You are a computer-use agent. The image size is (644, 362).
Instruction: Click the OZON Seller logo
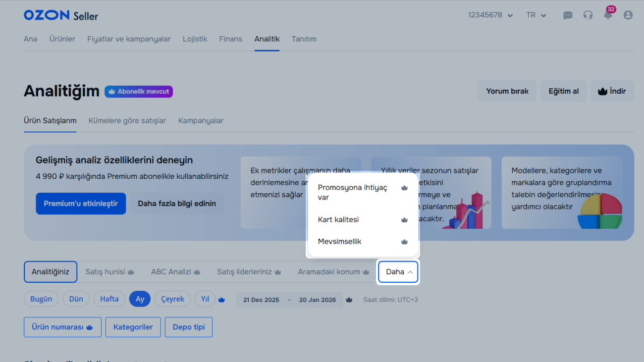point(61,15)
